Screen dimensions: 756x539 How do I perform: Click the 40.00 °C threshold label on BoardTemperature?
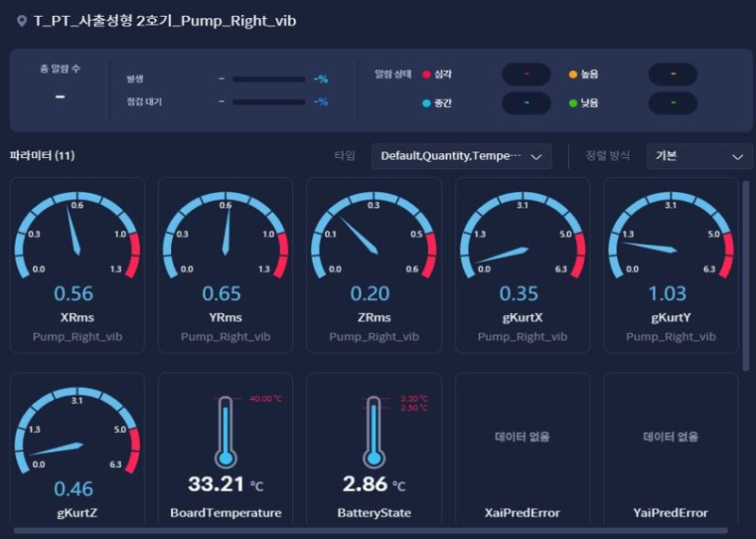pyautogui.click(x=266, y=399)
